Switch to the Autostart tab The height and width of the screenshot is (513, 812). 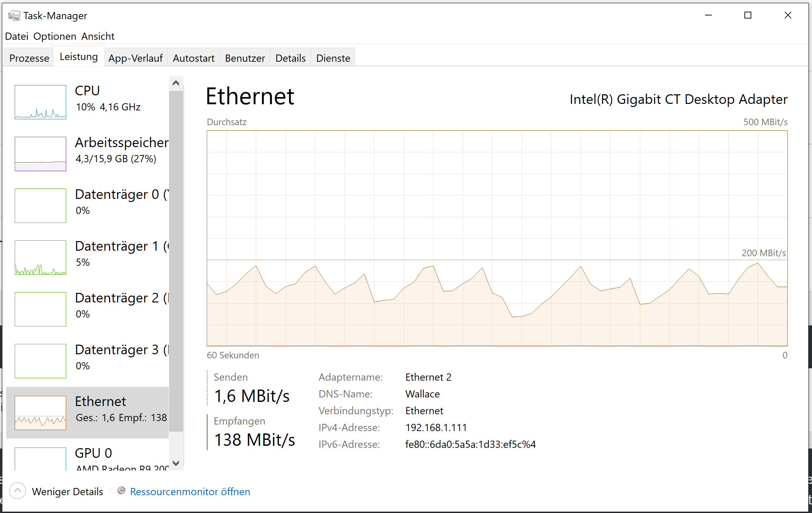[193, 58]
